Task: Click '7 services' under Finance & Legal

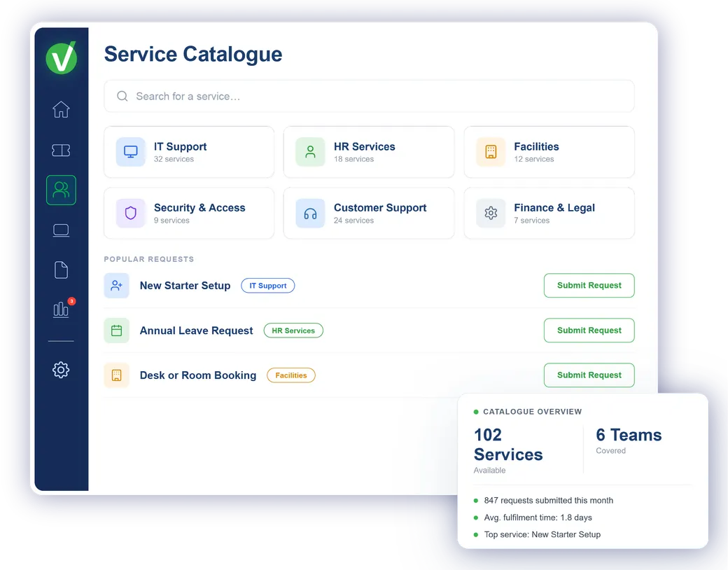Action: (x=531, y=220)
